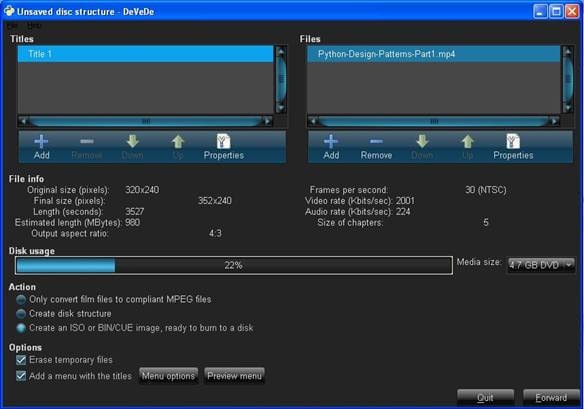Move the file up with the Files Up arrow
The height and width of the screenshot is (409, 584).
tap(467, 147)
